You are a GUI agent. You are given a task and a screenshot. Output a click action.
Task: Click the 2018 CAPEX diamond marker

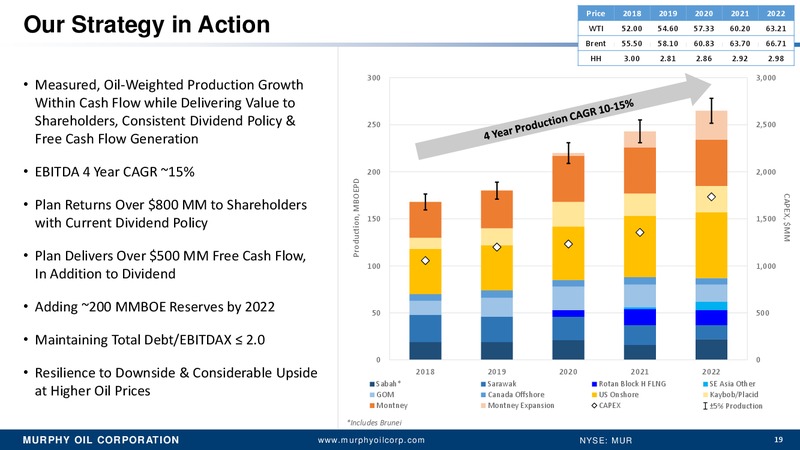(x=425, y=261)
